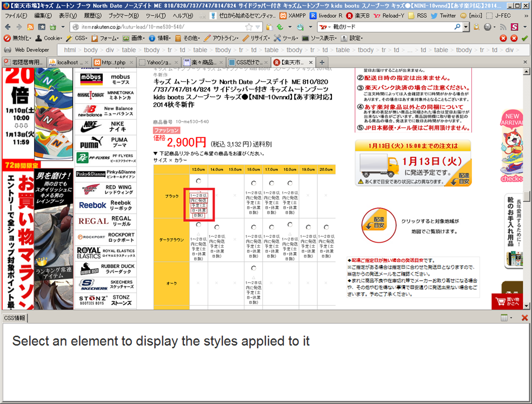Open the 無効化 dropdown in Web Developer toolbar
Image resolution: width=532 pixels, height=404 pixels.
pyautogui.click(x=17, y=38)
